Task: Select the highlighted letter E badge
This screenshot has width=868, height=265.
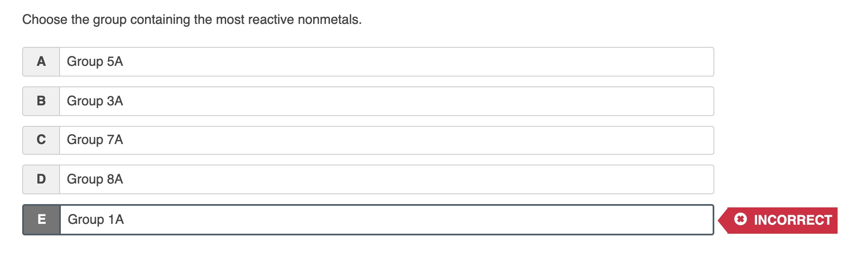Action: [x=41, y=219]
